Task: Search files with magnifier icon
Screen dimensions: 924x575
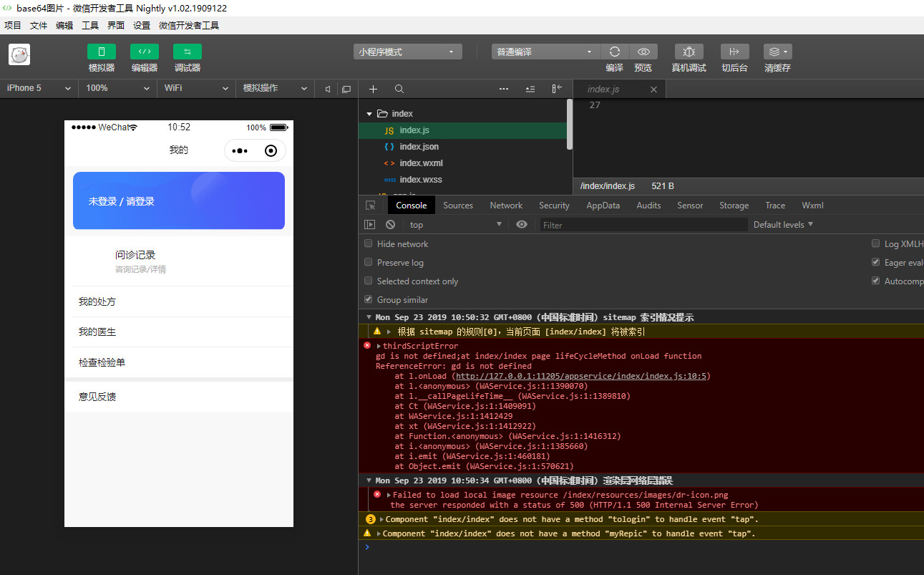Action: pos(399,89)
